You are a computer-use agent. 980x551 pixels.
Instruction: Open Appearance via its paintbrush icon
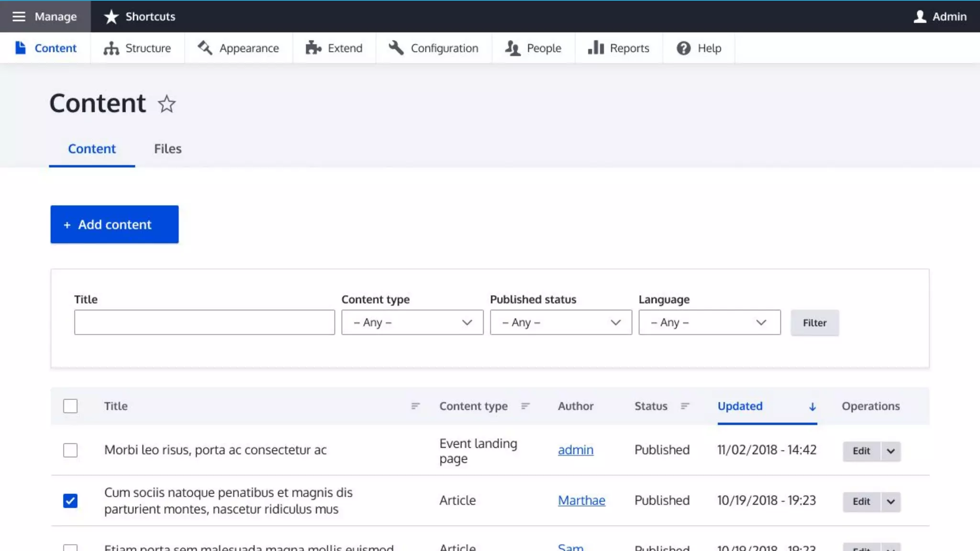point(205,48)
